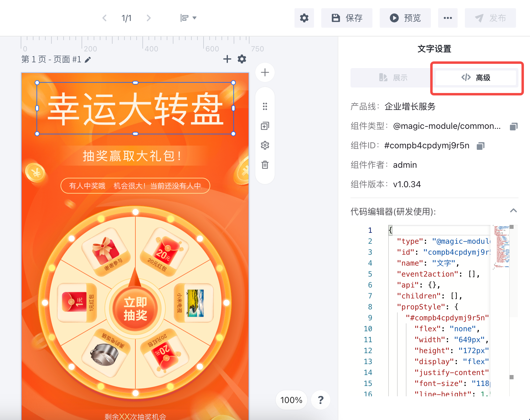Click the 100% zoom level button
This screenshot has height=420, width=530.
291,400
